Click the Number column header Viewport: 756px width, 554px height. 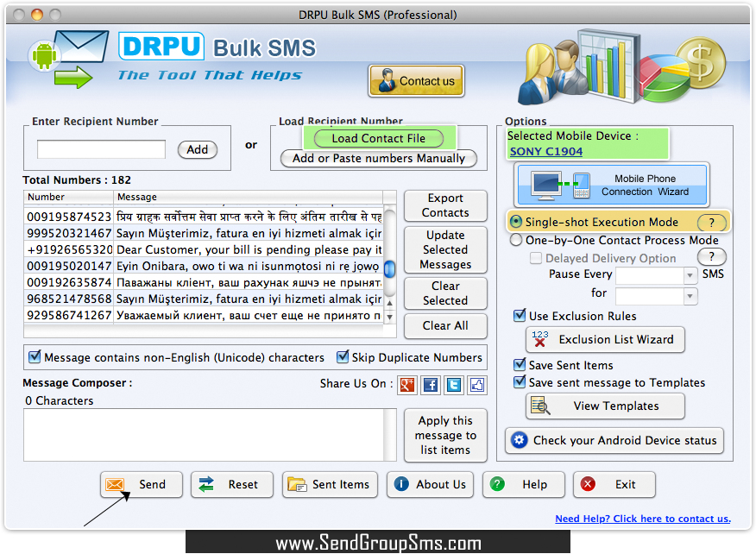[68, 198]
